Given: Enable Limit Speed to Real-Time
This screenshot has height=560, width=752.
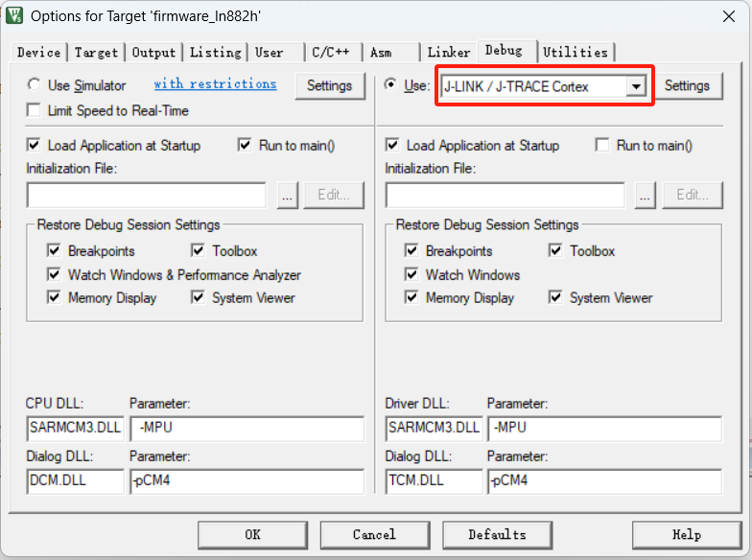Looking at the screenshot, I should pyautogui.click(x=34, y=111).
